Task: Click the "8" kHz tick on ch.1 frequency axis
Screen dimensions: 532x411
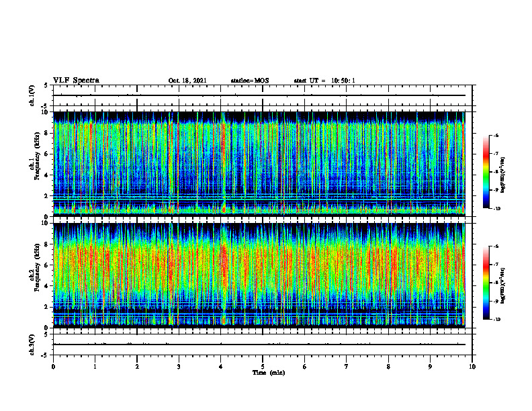Action: click(48, 133)
